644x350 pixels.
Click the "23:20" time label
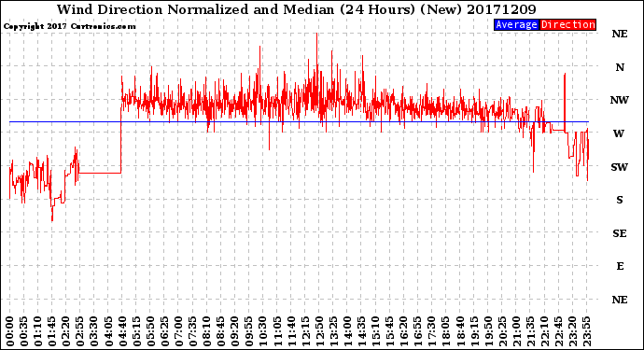click(x=572, y=331)
